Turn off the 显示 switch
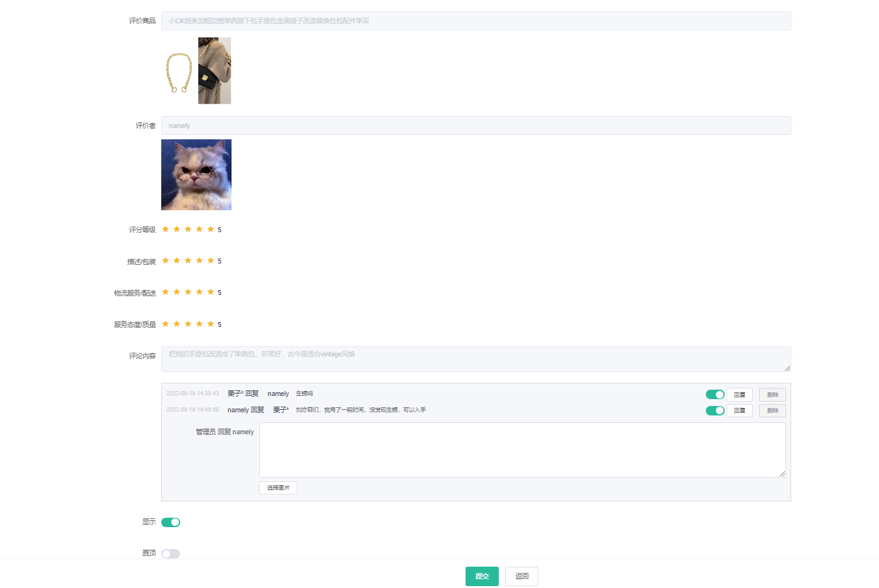 (x=171, y=522)
